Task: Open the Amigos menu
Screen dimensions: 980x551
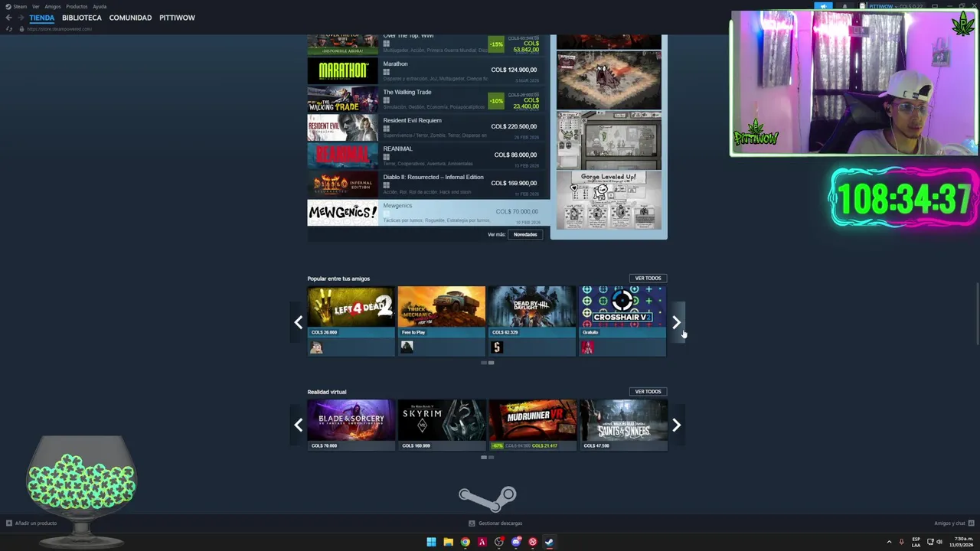Action: [53, 6]
